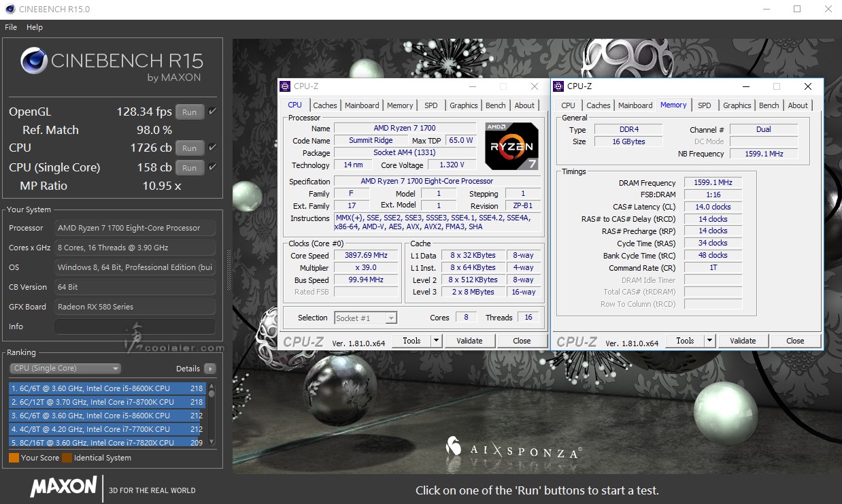Select the Core i7-8700K ranking entry
Viewport: 842px width, 504px height.
(x=107, y=402)
